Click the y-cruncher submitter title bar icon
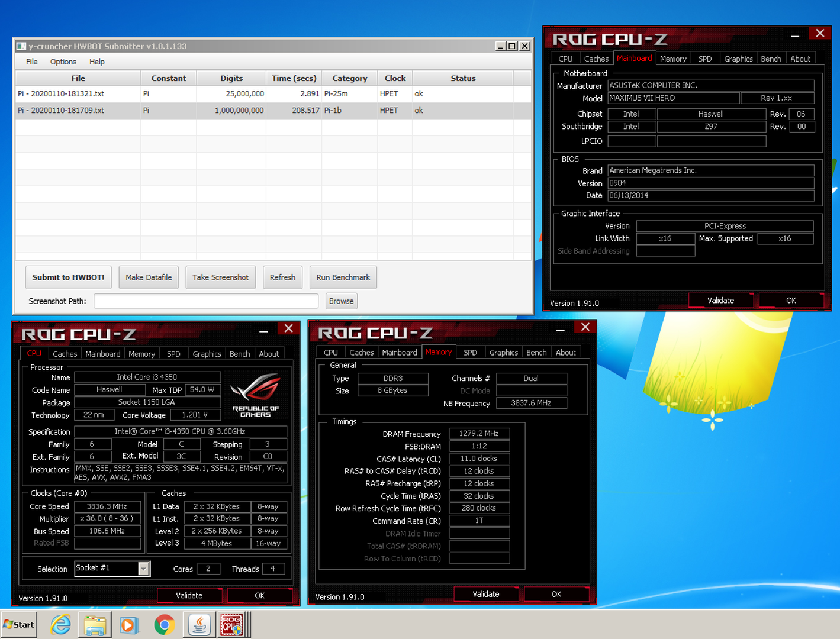 click(21, 46)
